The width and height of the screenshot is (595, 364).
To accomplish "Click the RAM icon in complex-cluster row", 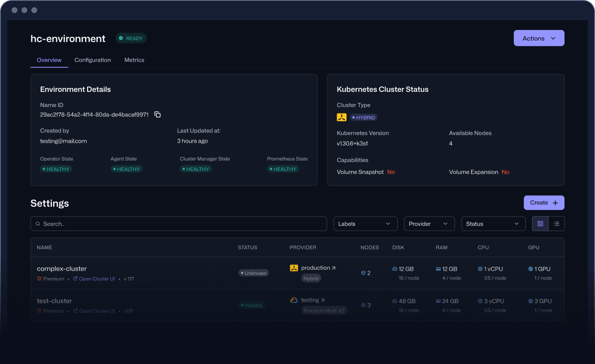I will pyautogui.click(x=438, y=269).
